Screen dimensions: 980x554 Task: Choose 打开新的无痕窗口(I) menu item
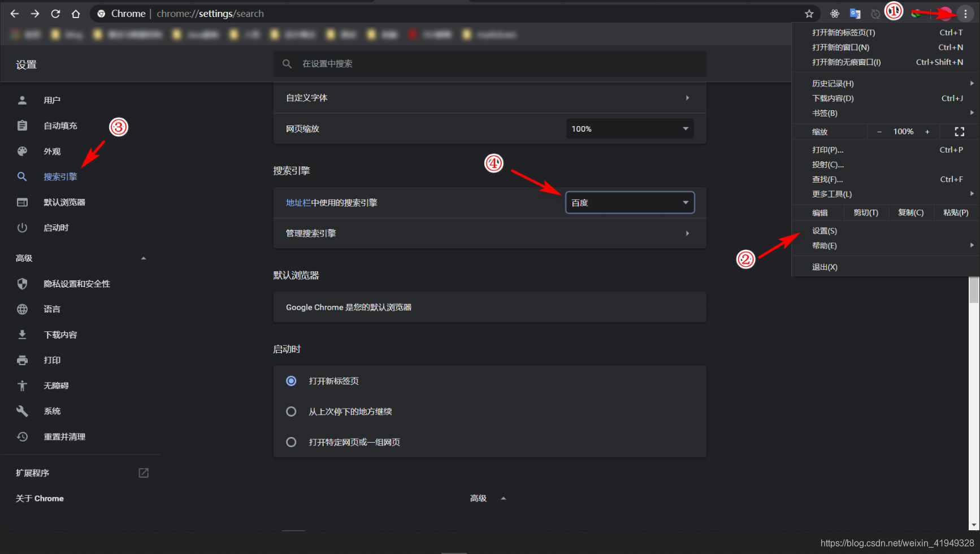(x=886, y=62)
